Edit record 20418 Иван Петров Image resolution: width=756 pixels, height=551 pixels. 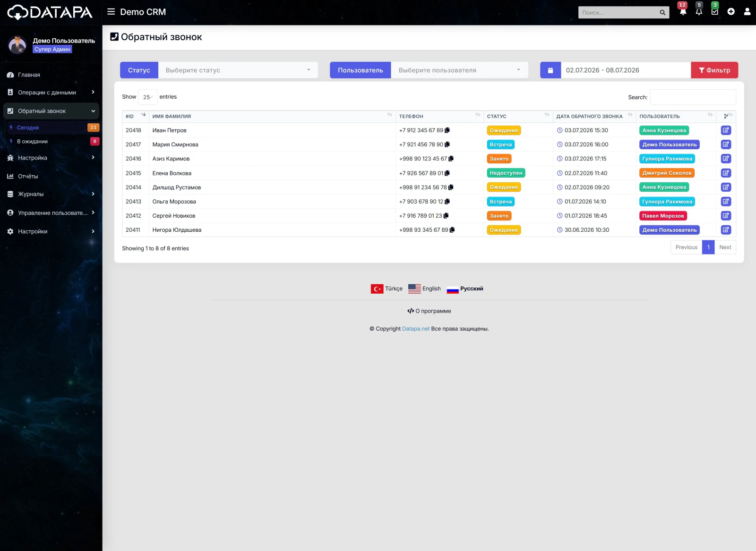726,130
